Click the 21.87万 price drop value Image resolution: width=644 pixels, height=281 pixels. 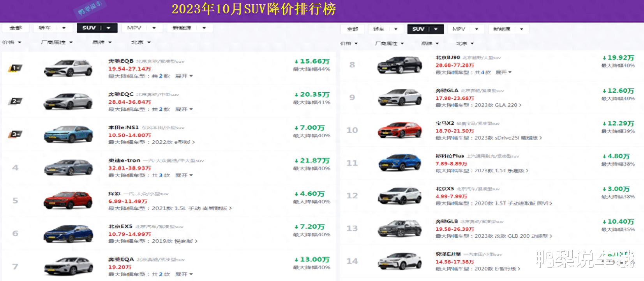[x=312, y=161]
